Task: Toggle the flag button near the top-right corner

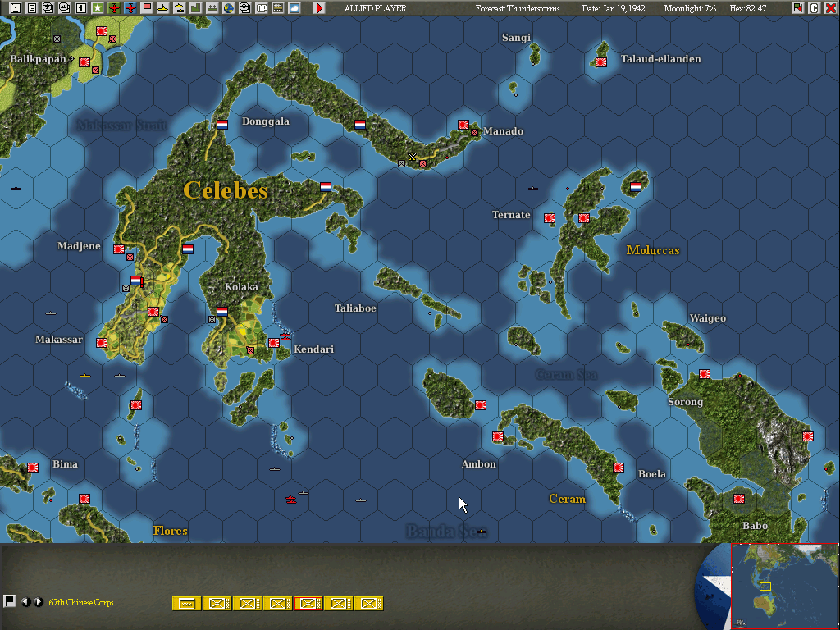Action: pyautogui.click(x=797, y=7)
